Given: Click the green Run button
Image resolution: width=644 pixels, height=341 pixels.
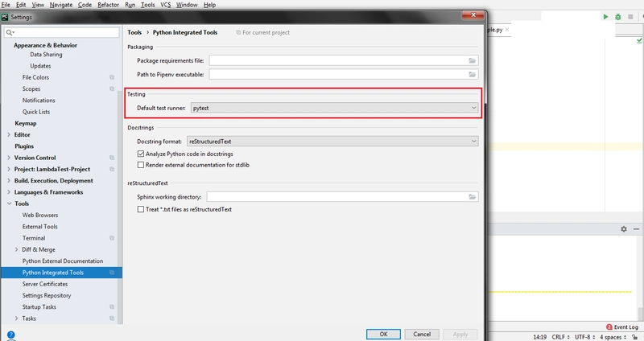Looking at the screenshot, I should (606, 16).
